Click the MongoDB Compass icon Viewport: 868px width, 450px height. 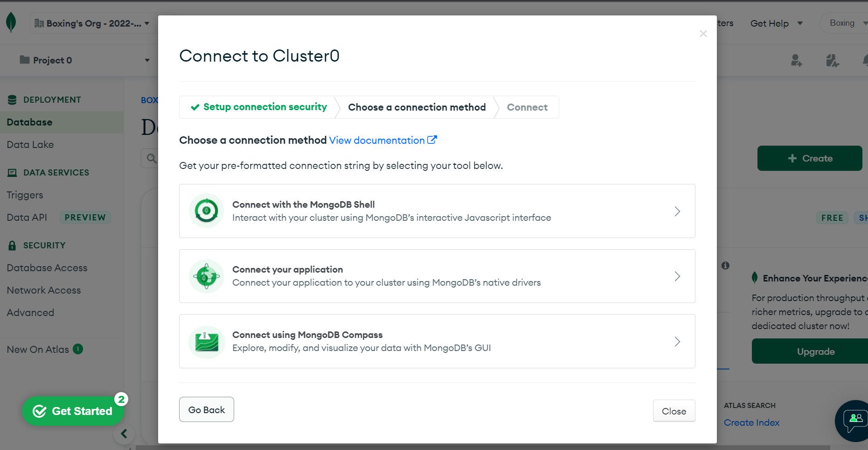click(x=206, y=342)
